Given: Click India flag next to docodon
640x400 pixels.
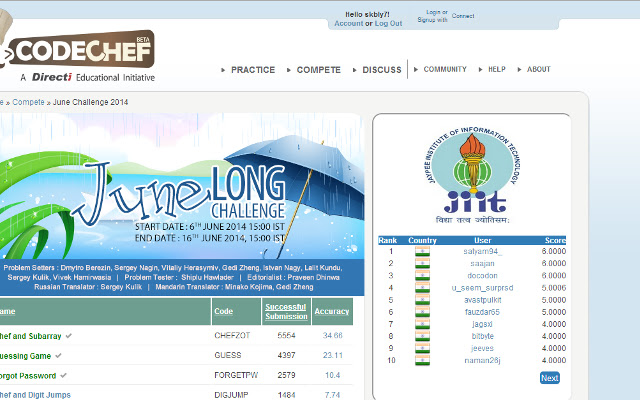Looking at the screenshot, I should pyautogui.click(x=422, y=276).
